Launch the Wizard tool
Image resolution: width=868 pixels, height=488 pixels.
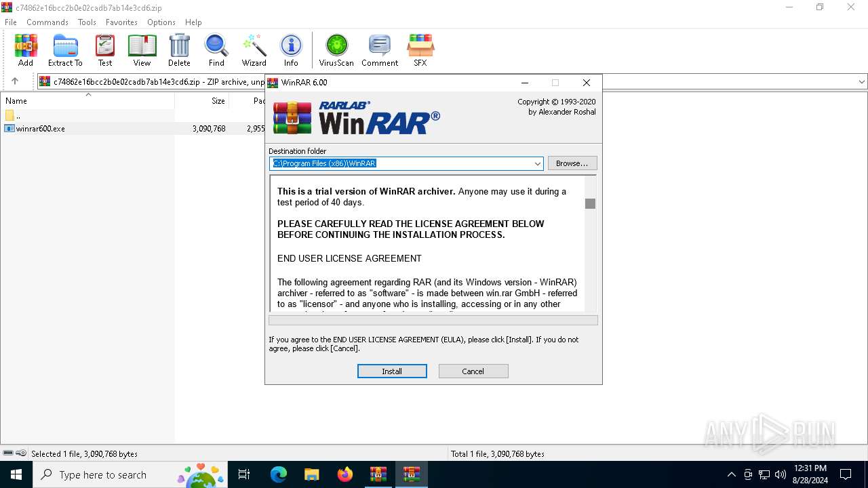pyautogui.click(x=254, y=51)
